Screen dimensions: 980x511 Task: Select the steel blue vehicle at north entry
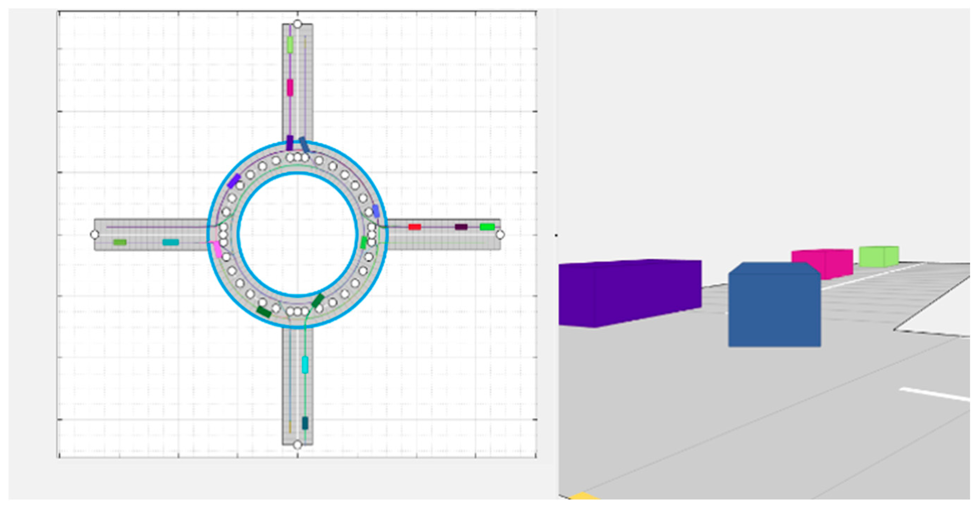pyautogui.click(x=304, y=145)
